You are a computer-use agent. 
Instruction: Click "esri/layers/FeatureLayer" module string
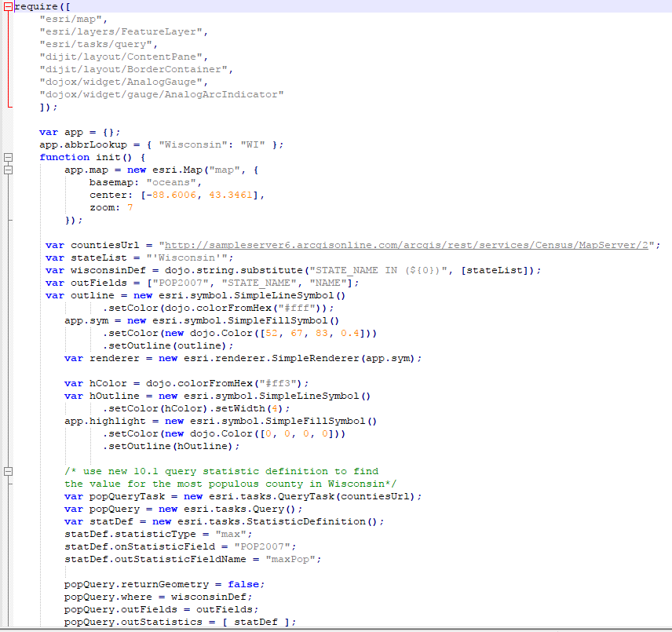pyautogui.click(x=121, y=31)
